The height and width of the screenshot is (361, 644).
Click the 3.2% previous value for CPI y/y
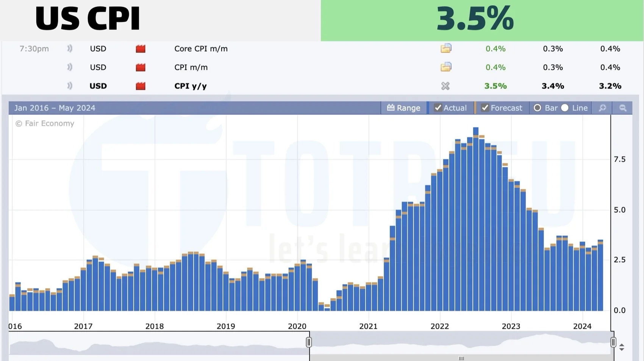(610, 86)
